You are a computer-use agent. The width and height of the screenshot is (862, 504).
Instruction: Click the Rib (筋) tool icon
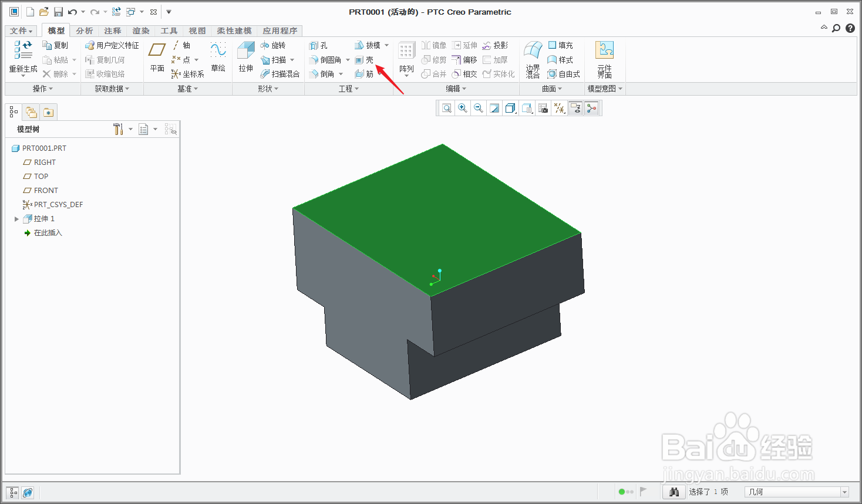[x=359, y=74]
